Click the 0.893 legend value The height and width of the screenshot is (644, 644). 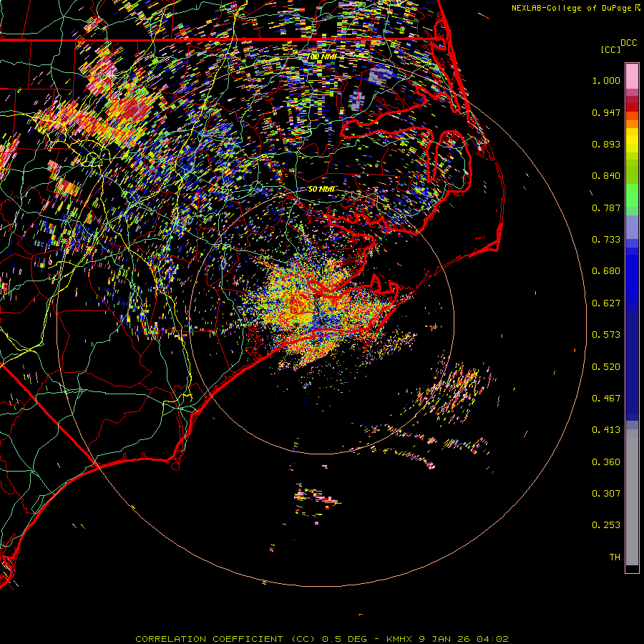pos(606,144)
